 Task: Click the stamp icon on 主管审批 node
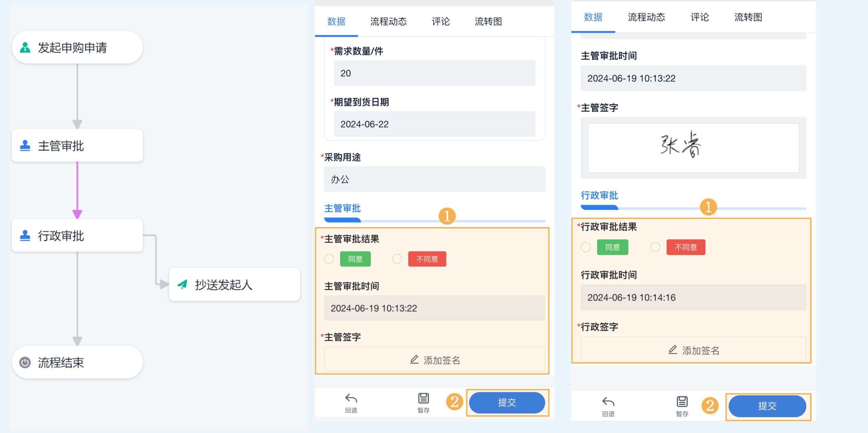click(25, 146)
